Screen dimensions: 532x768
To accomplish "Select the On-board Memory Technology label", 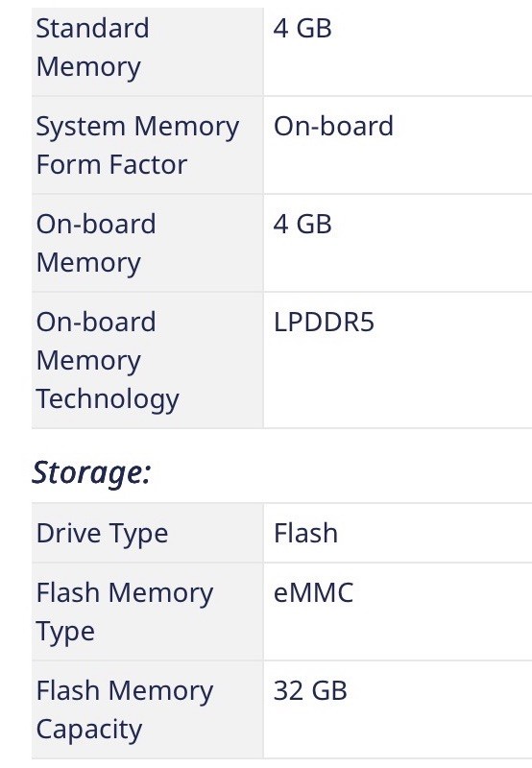I will point(108,360).
